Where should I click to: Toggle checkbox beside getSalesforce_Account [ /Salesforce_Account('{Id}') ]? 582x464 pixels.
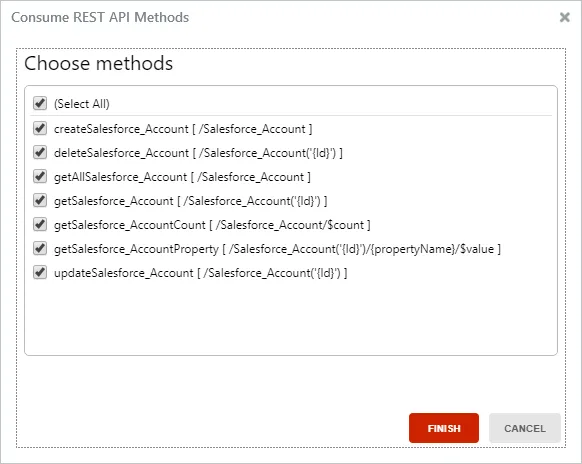[x=40, y=200]
